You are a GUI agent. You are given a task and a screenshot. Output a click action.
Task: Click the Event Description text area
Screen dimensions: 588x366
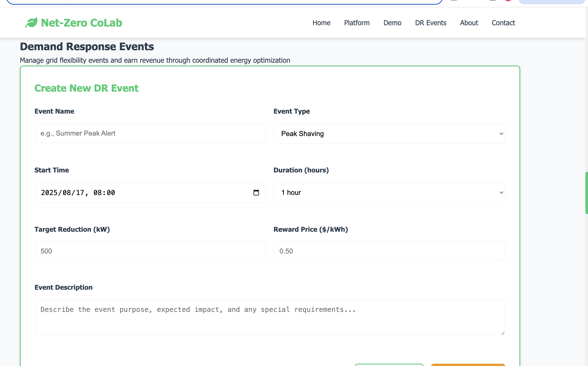pos(270,318)
